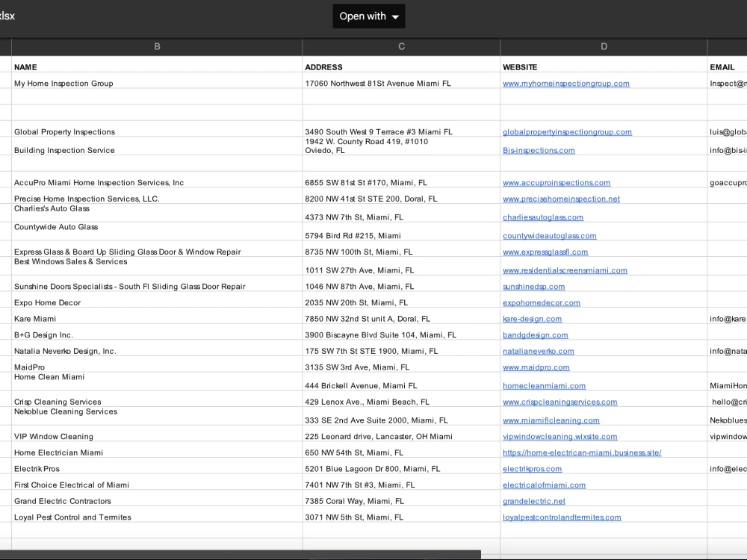Select the EMAIL header cell
Image resolution: width=747 pixels, height=560 pixels.
727,65
